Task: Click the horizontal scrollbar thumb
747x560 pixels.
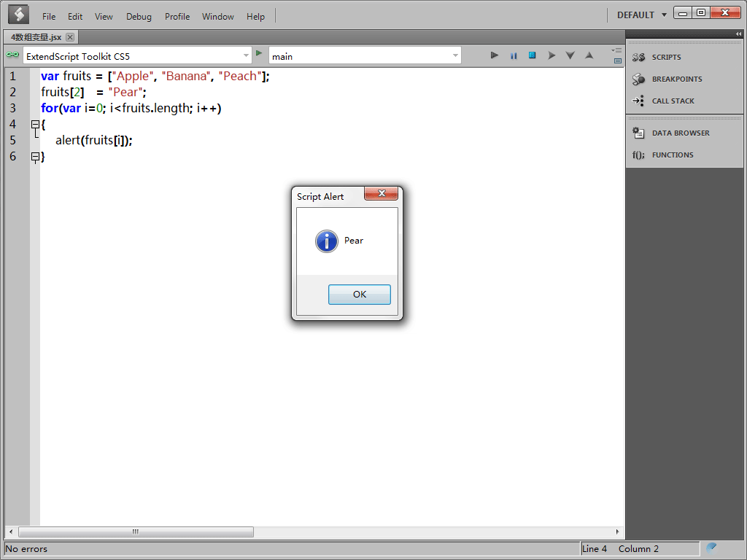Action: pos(136,532)
